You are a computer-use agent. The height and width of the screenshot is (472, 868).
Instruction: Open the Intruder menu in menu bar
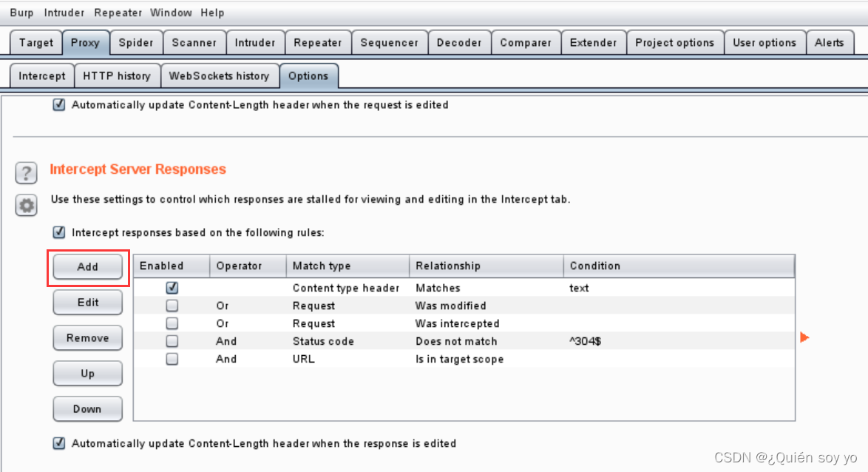click(64, 12)
